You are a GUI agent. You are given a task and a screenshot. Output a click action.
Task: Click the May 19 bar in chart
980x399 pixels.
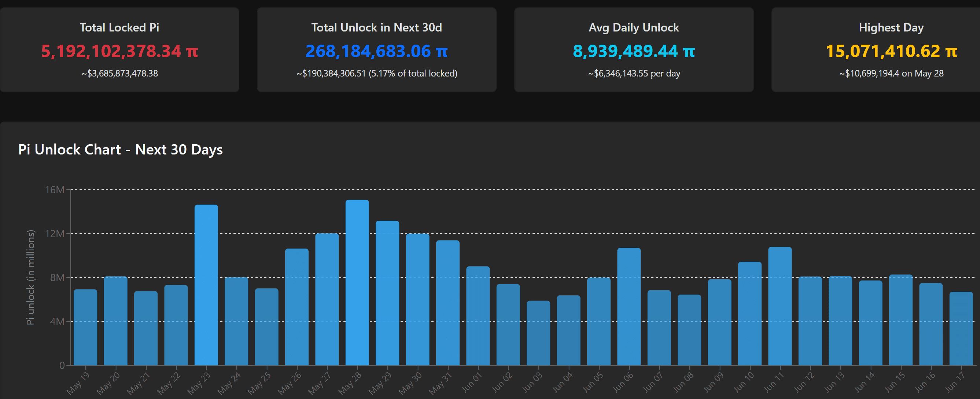tap(85, 327)
